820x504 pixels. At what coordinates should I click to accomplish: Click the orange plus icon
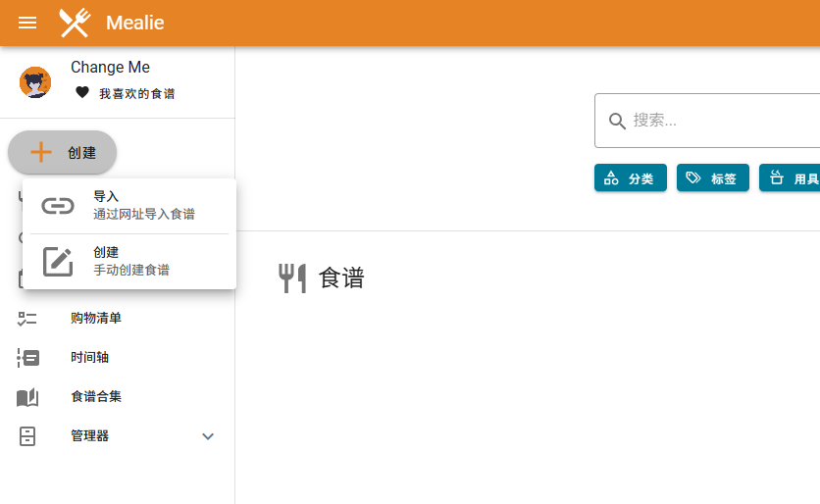tap(41, 152)
